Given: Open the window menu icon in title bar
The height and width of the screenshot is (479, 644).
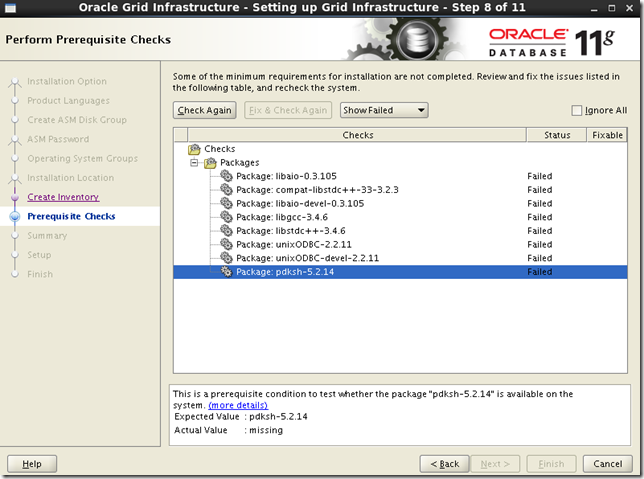Looking at the screenshot, I should coord(10,8).
